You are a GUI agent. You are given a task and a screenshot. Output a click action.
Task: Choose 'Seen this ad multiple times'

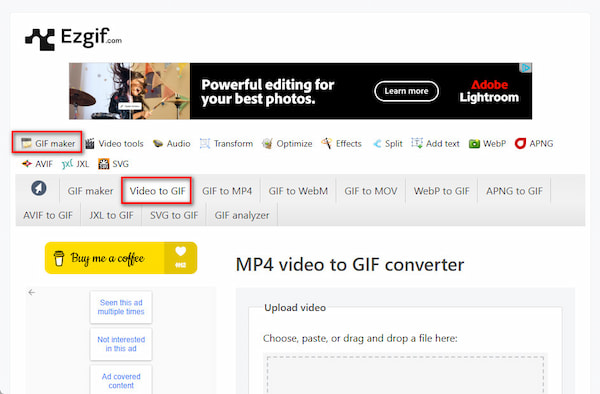tap(121, 307)
